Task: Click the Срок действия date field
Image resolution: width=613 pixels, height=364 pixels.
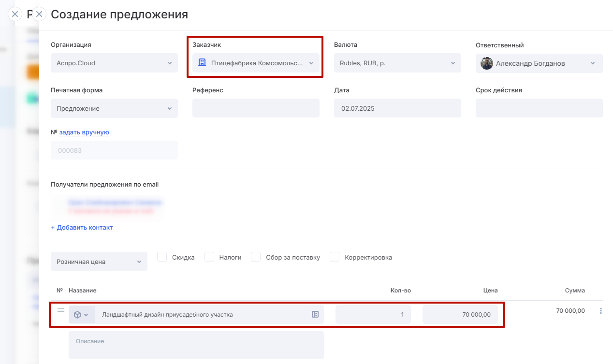Action: coord(539,108)
